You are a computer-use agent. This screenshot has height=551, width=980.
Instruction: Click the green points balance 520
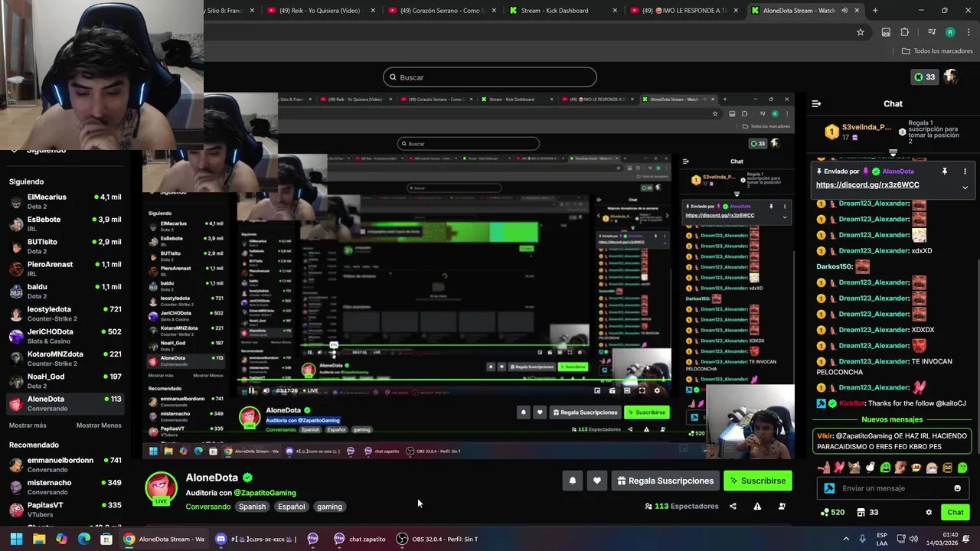point(832,512)
